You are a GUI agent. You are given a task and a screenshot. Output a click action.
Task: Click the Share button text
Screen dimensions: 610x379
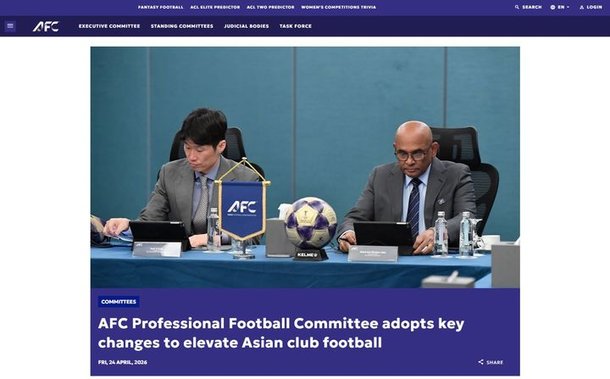[x=494, y=362]
